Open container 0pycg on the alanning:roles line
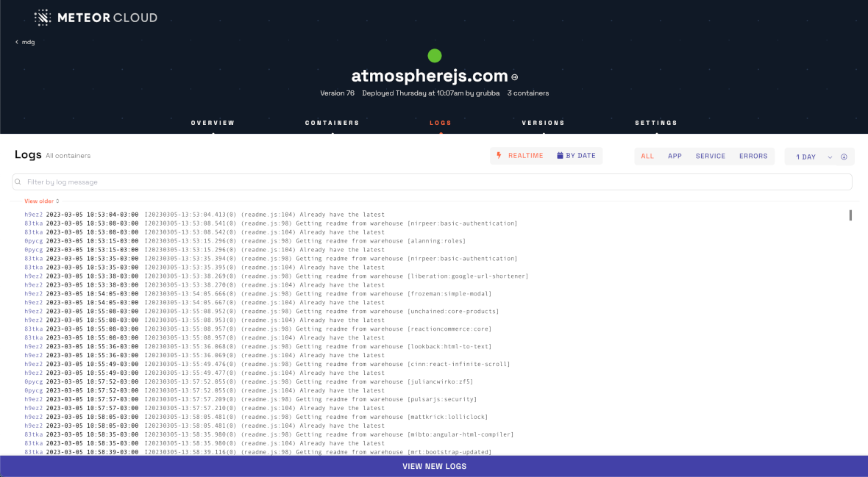Screen dimensions: 868x477 [x=33, y=241]
